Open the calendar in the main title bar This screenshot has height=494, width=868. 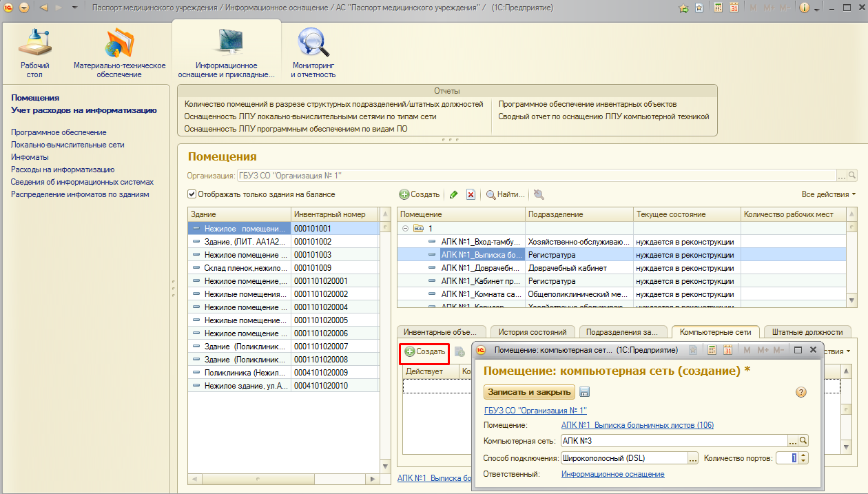click(x=734, y=8)
